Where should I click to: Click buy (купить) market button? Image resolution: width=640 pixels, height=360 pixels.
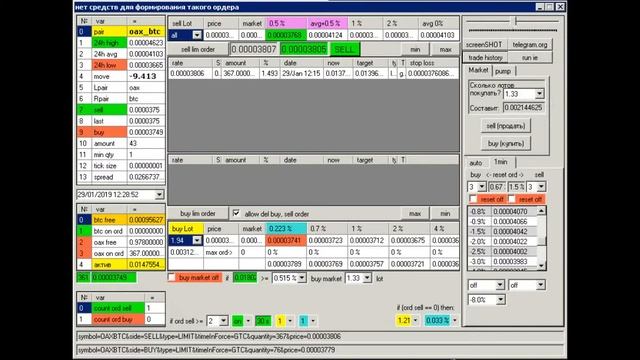coord(506,143)
